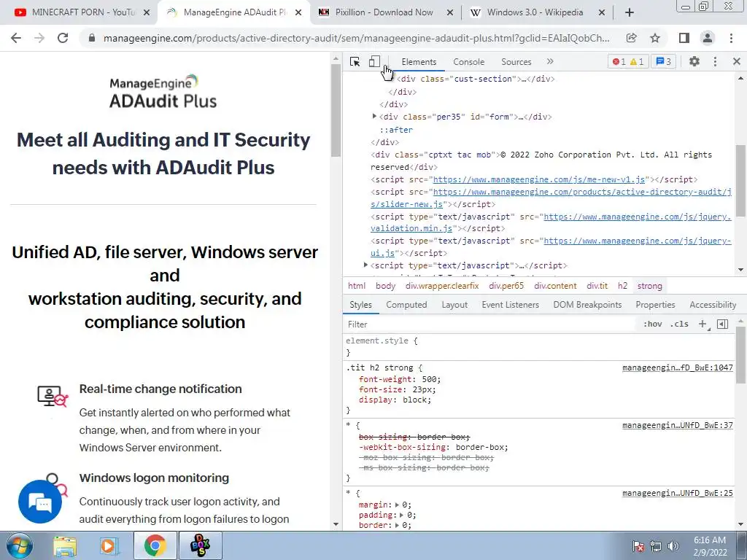
Task: Click the errors and warnings counter
Action: pyautogui.click(x=628, y=61)
